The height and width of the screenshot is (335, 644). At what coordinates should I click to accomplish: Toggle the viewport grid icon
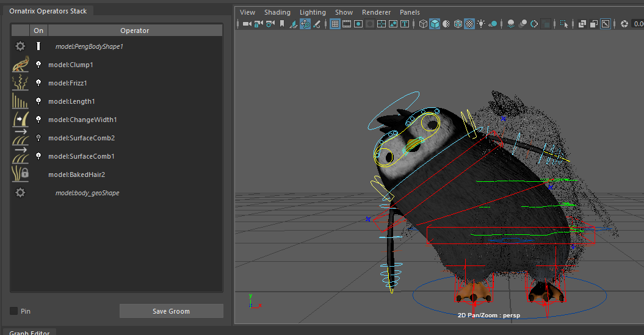[x=335, y=24]
